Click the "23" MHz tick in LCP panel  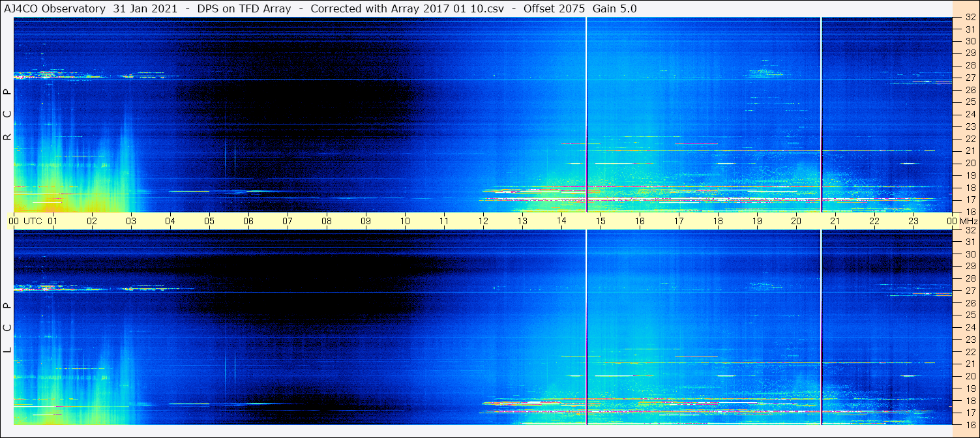(970, 340)
